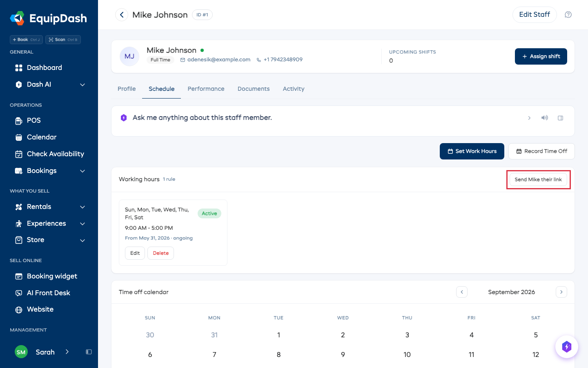Open the Sarah account menu chevron
The width and height of the screenshot is (588, 368).
pyautogui.click(x=67, y=352)
